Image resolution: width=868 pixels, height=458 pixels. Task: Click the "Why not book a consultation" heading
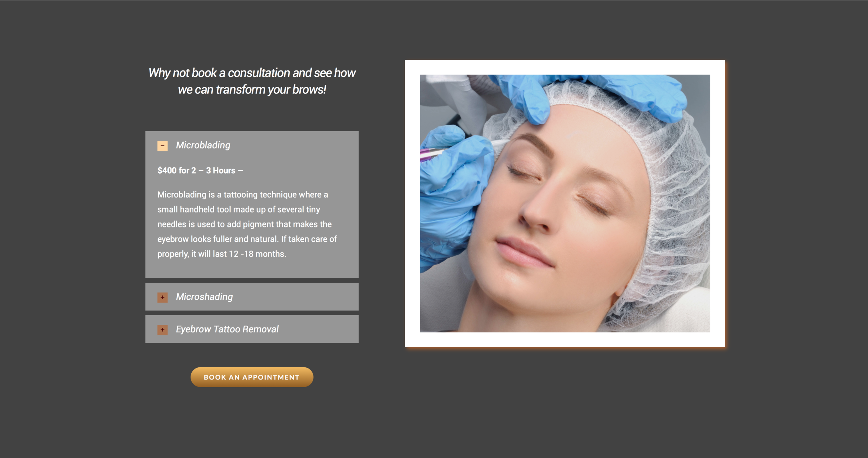point(252,81)
